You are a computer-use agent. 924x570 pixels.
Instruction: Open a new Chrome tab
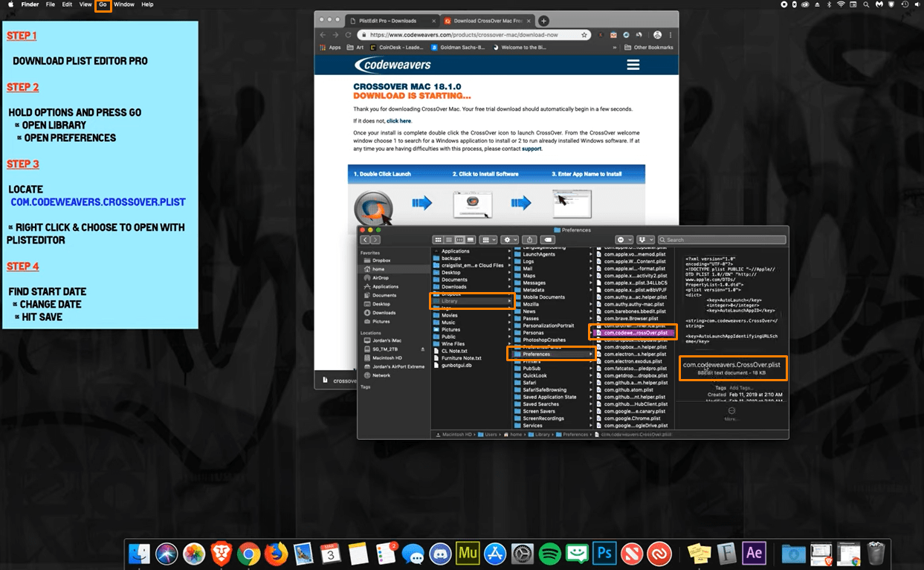point(543,21)
